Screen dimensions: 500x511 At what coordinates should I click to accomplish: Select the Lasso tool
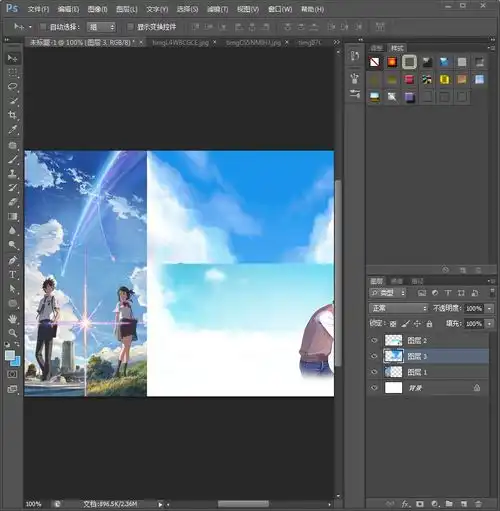[x=12, y=87]
